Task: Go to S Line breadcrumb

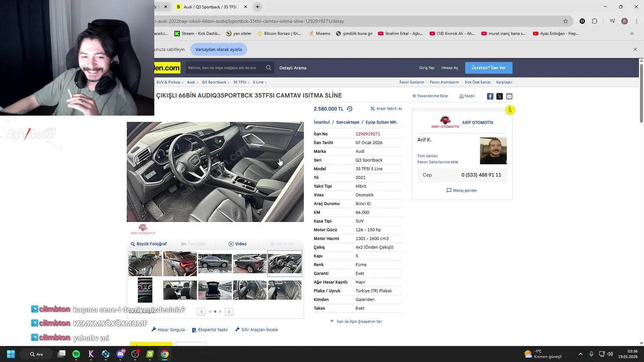Action: (258, 82)
